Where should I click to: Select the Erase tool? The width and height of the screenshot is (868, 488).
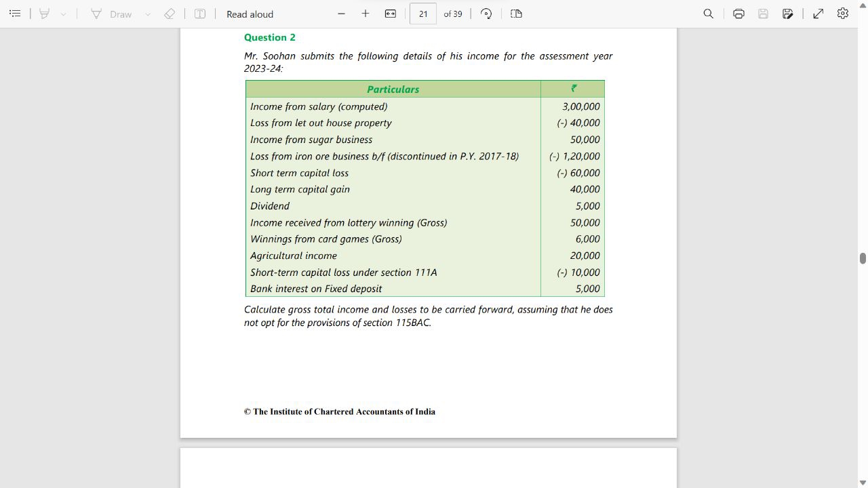point(170,14)
